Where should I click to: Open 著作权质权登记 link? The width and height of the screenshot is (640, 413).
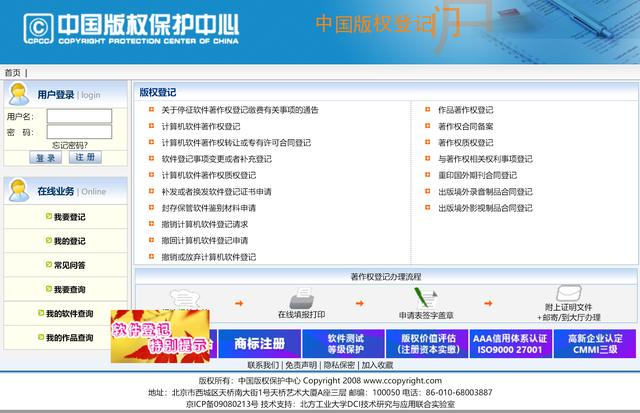(466, 142)
